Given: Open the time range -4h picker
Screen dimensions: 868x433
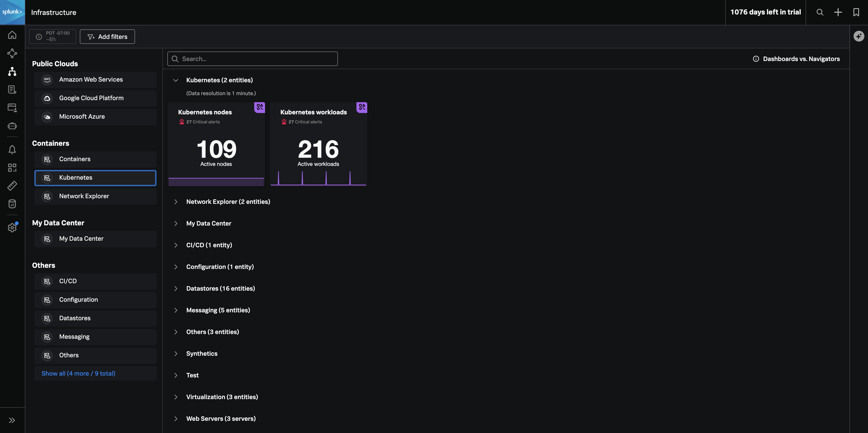Looking at the screenshot, I should pos(52,36).
